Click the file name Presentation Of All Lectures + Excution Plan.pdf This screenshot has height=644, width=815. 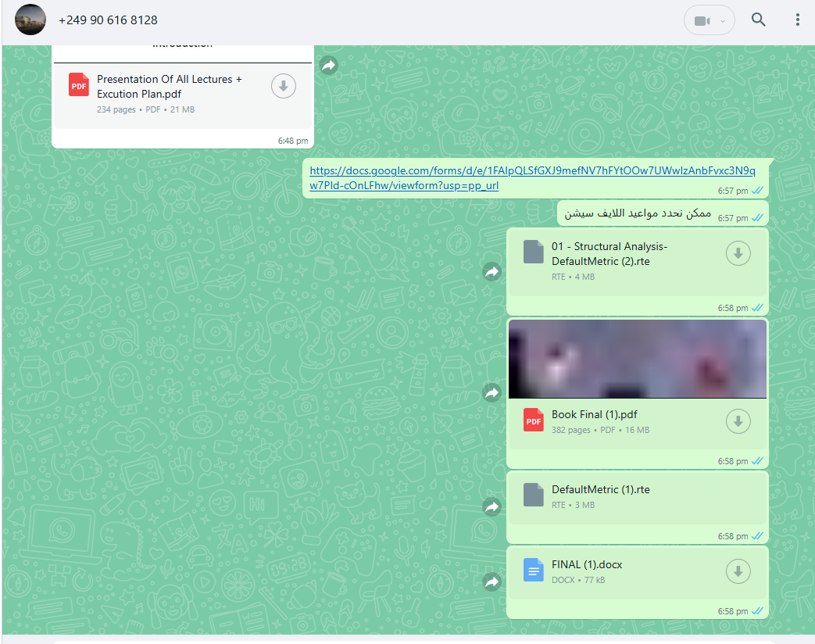pos(170,86)
